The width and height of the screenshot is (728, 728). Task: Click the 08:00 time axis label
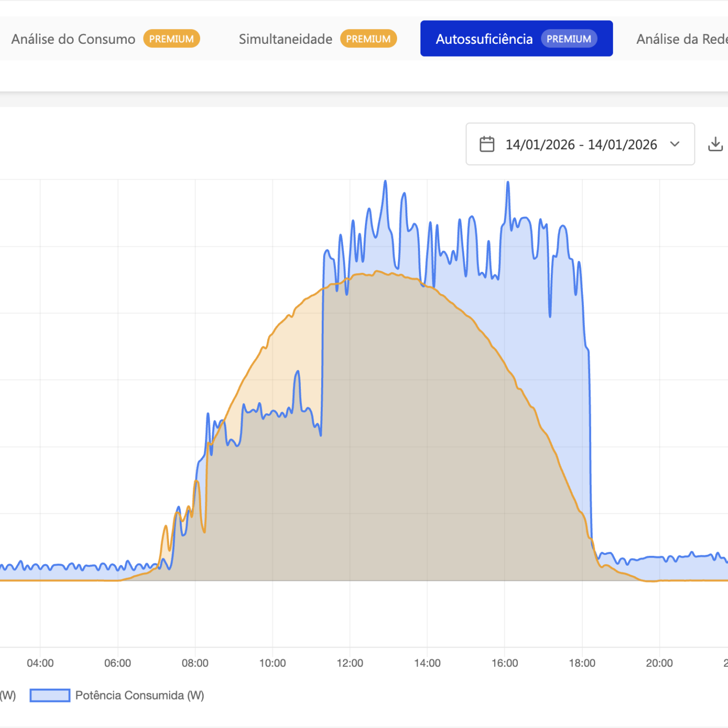point(195,663)
